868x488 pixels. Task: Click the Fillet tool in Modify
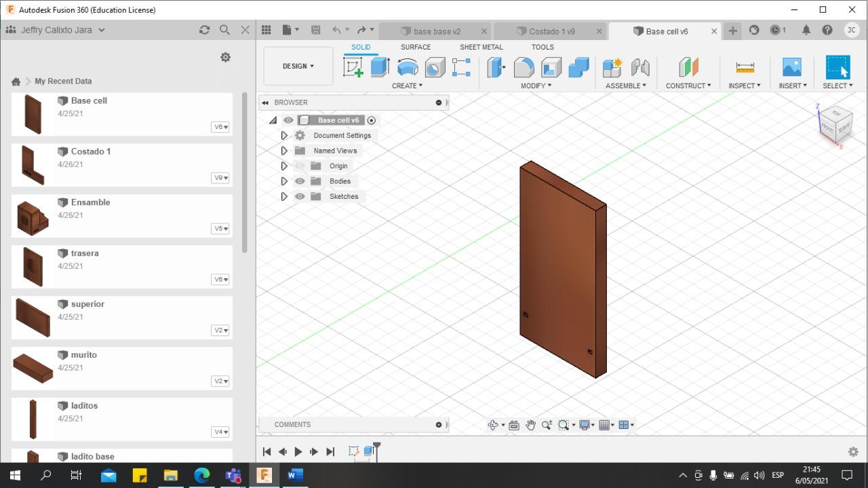(x=524, y=67)
